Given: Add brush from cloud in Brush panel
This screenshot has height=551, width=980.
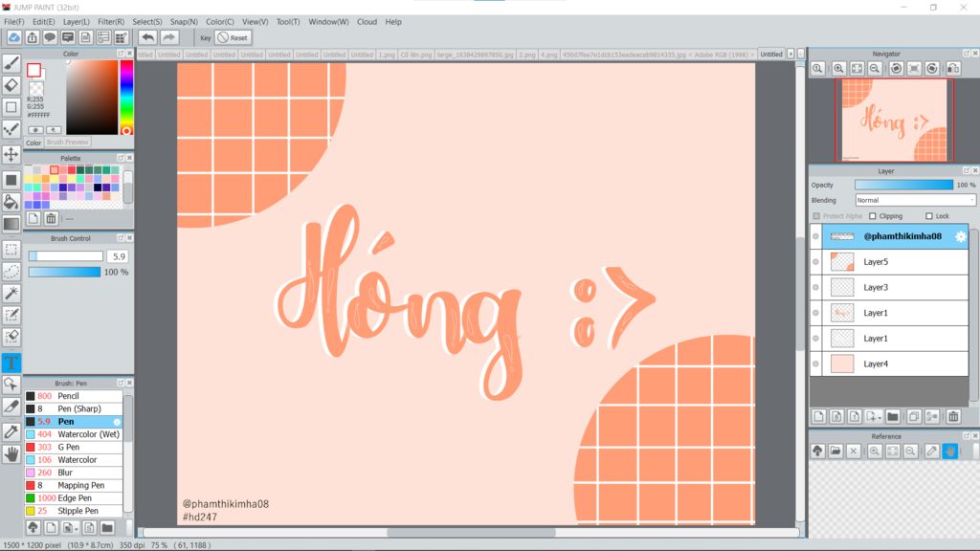Looking at the screenshot, I should coord(33,527).
